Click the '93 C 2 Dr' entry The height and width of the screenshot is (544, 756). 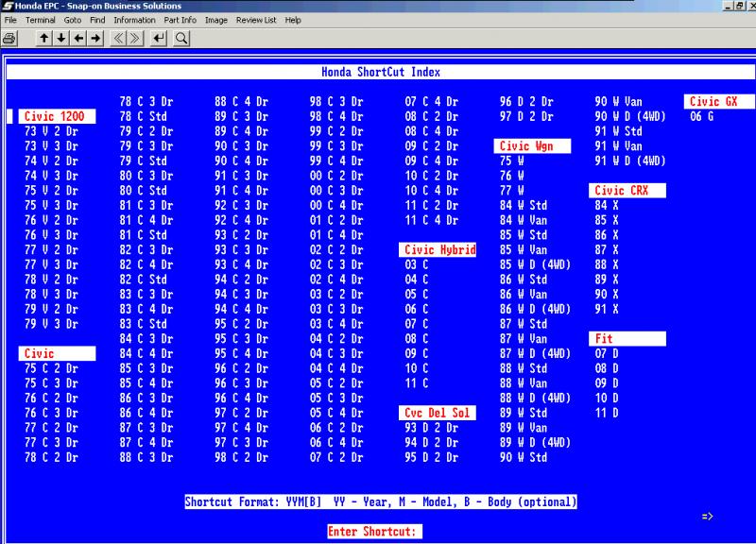[241, 234]
